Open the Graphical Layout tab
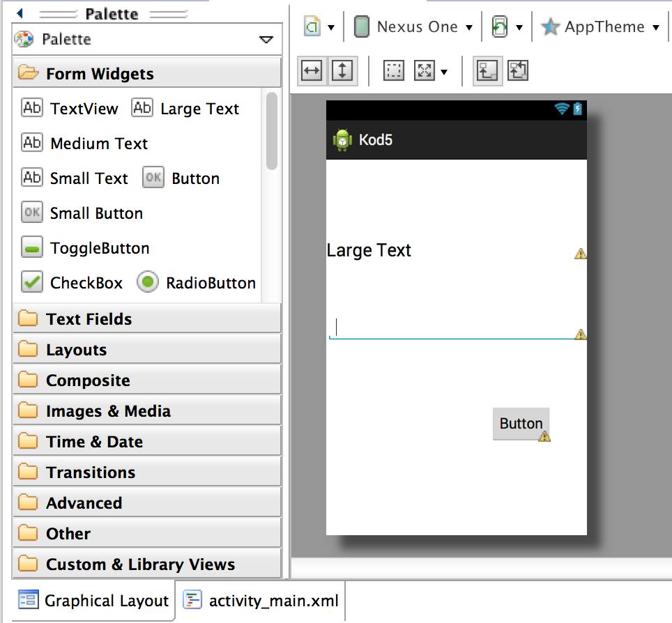Screen dimensions: 672x623 tap(93, 599)
